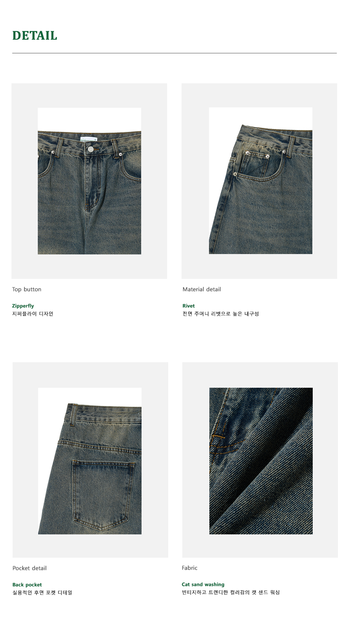The image size is (352, 644).
Task: Click the Korean description under Cat sand washing
Action: (230, 592)
